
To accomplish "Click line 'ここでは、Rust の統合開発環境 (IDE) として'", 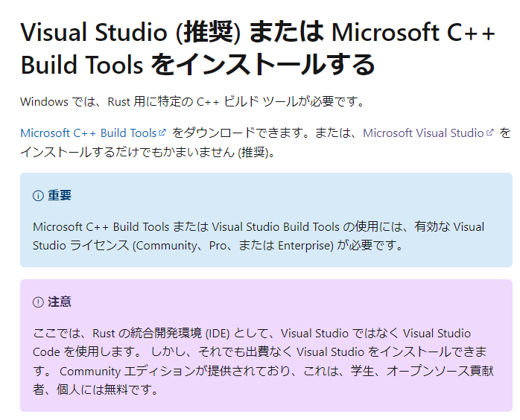I will click(153, 333).
